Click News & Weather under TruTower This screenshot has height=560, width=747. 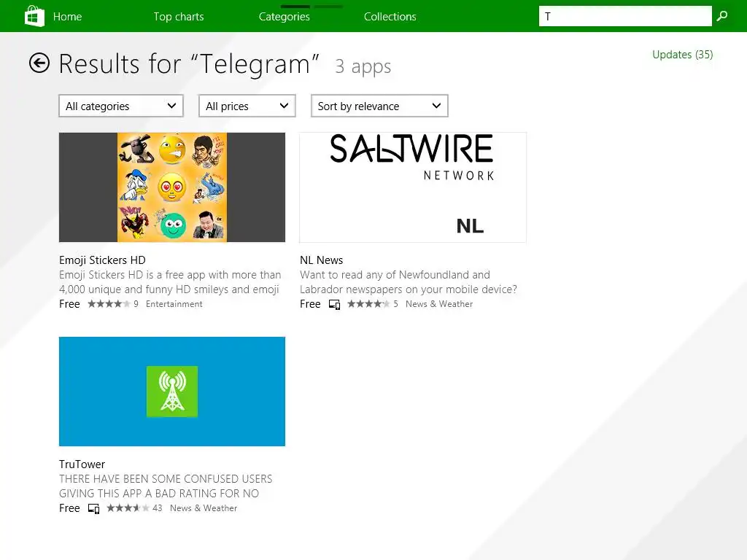coord(204,508)
